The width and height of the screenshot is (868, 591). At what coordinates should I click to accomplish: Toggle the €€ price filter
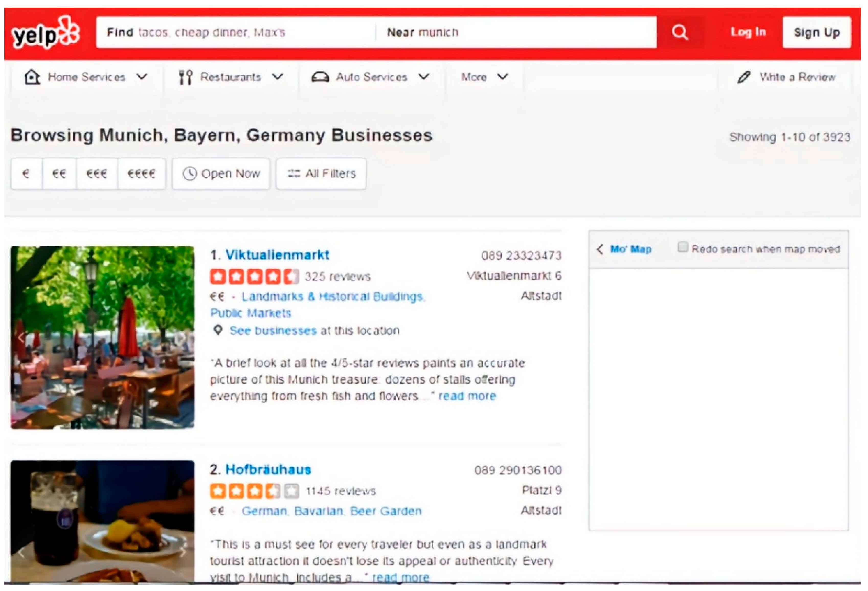[x=59, y=173]
